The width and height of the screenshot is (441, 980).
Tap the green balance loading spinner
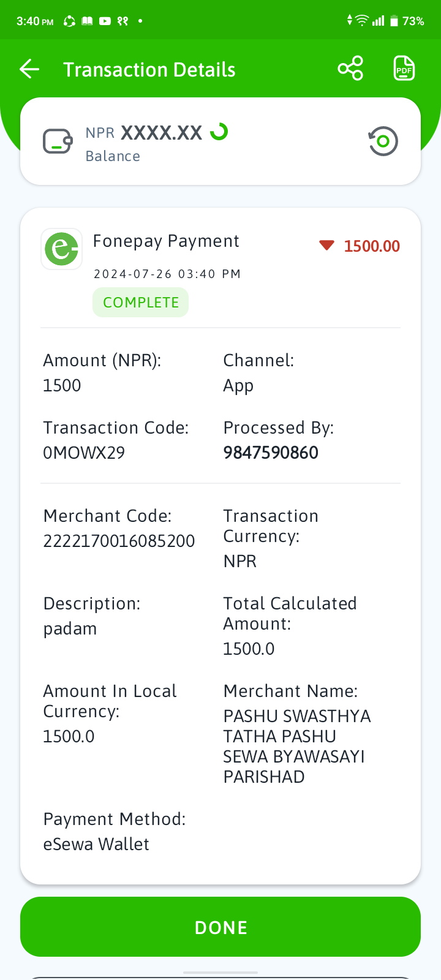click(x=219, y=131)
